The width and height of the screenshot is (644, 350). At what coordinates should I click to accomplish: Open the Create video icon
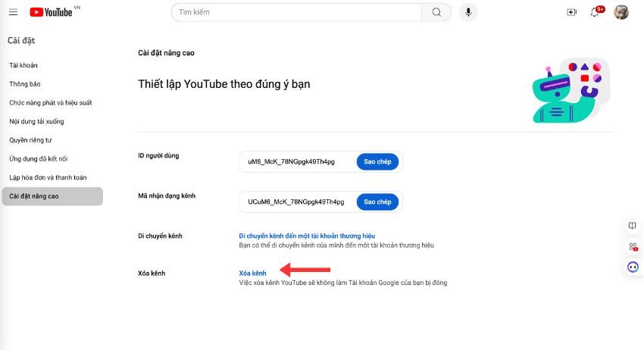tap(572, 12)
